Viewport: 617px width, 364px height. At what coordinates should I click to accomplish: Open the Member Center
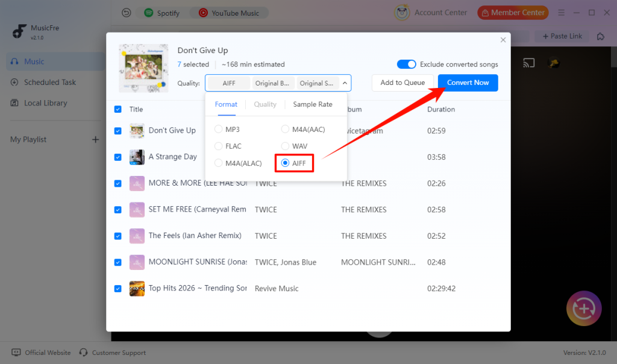pos(513,13)
